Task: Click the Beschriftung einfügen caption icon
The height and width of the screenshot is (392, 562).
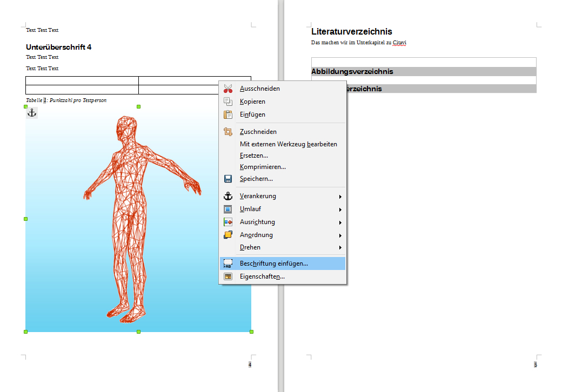Action: (x=228, y=263)
